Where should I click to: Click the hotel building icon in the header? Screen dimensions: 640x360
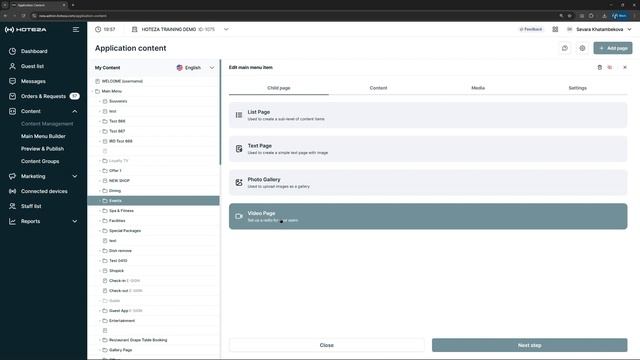click(x=134, y=29)
